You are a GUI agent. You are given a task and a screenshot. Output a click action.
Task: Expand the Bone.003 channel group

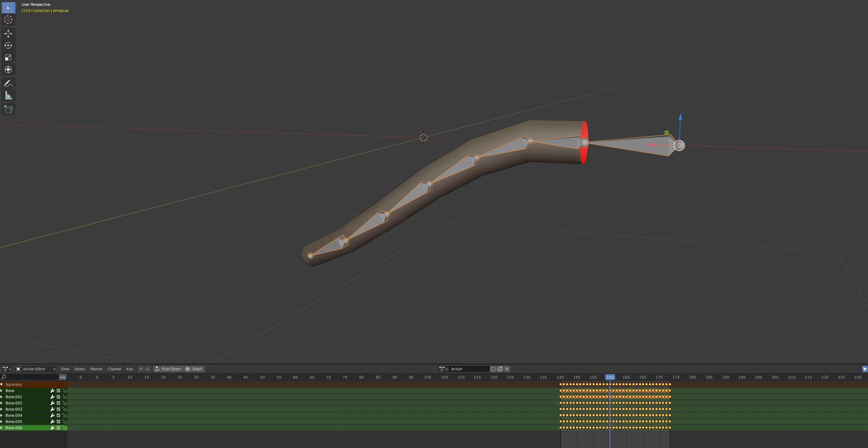point(2,409)
